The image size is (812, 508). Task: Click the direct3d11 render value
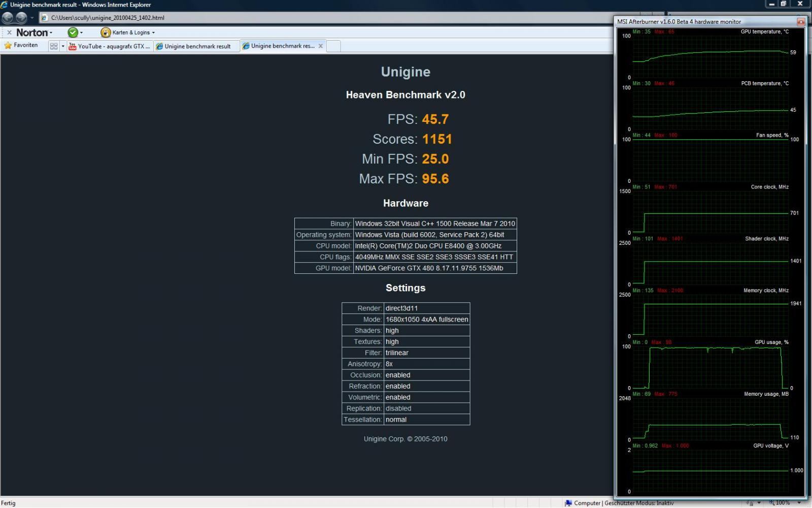[427, 308]
